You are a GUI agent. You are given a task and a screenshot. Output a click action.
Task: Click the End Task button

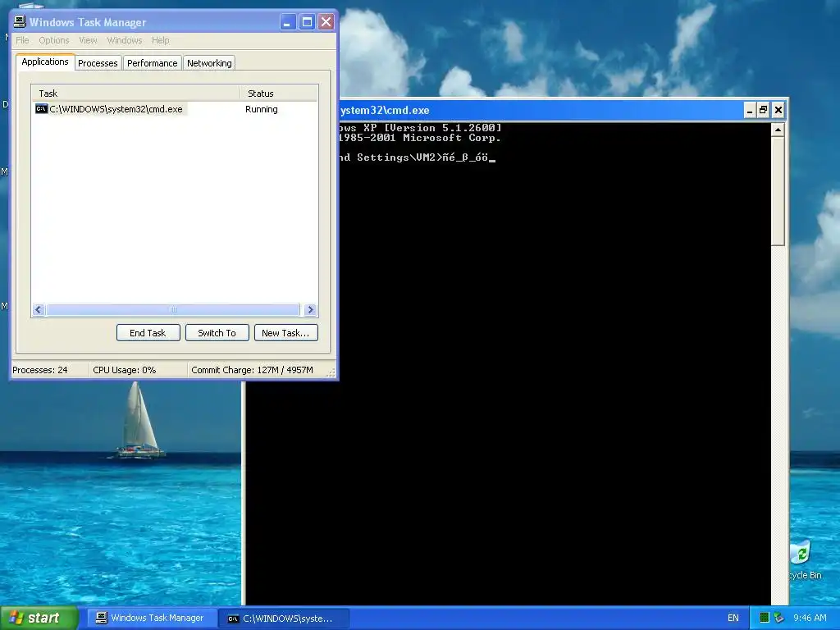point(148,333)
